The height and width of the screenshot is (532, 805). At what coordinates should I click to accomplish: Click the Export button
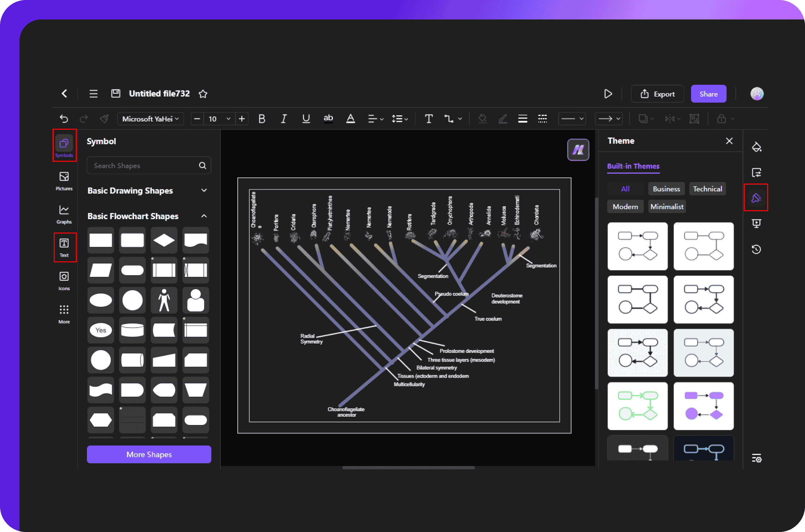tap(657, 94)
